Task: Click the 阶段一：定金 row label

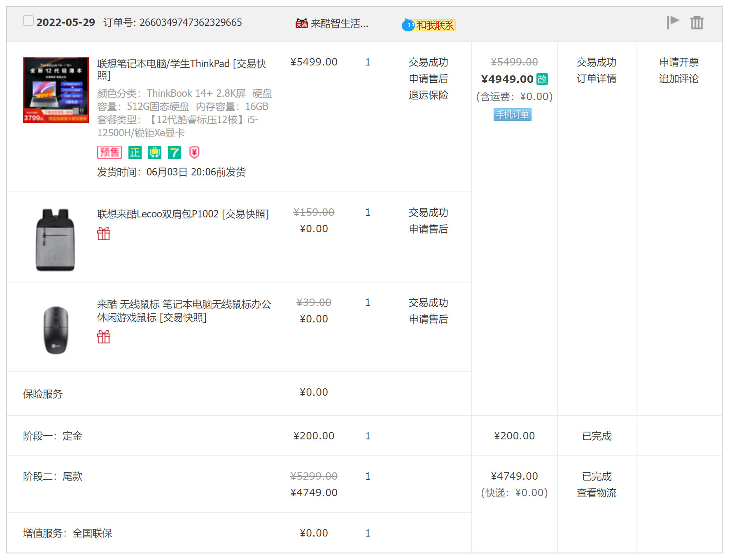Action: click(53, 436)
